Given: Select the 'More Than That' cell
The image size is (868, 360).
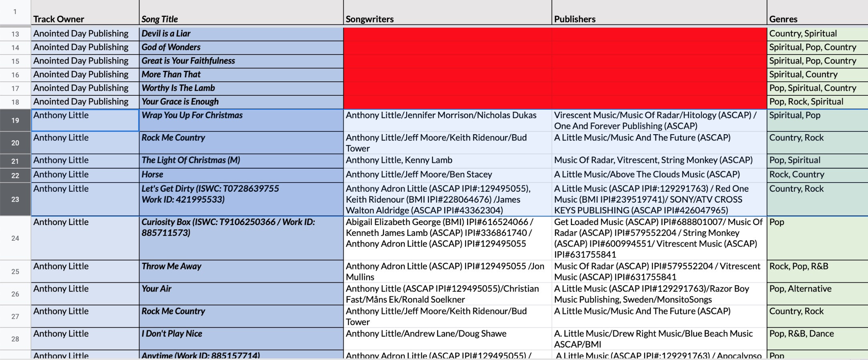Looking at the screenshot, I should pos(241,75).
